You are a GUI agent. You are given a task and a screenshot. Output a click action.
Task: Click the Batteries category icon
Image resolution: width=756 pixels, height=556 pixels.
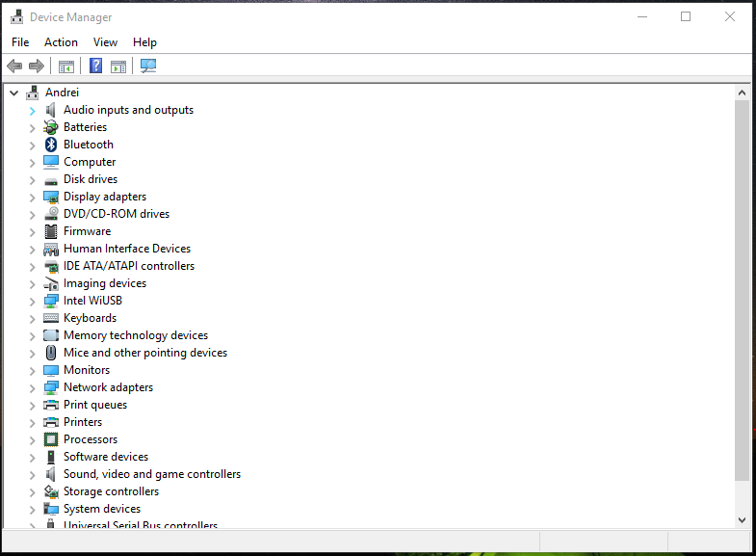51,127
